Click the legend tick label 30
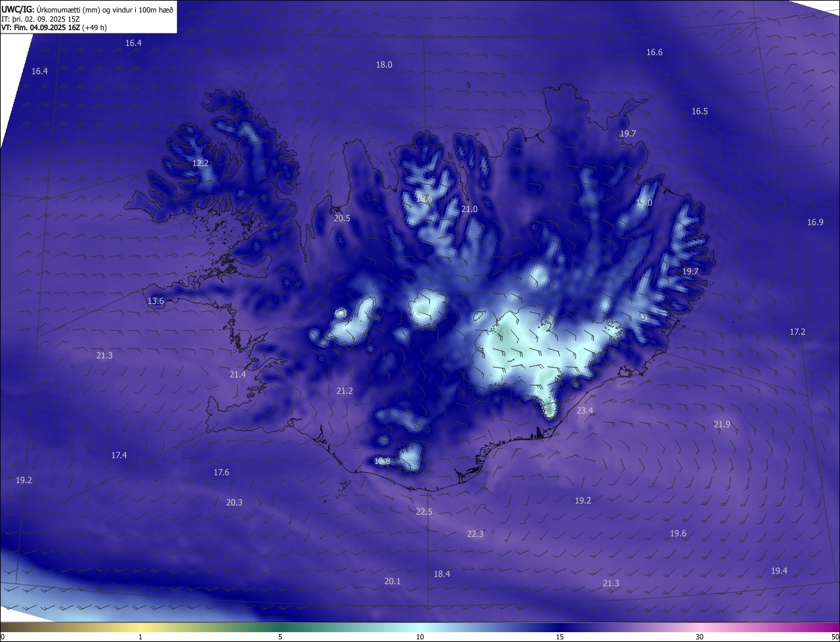This screenshot has height=642, width=840. (x=700, y=637)
